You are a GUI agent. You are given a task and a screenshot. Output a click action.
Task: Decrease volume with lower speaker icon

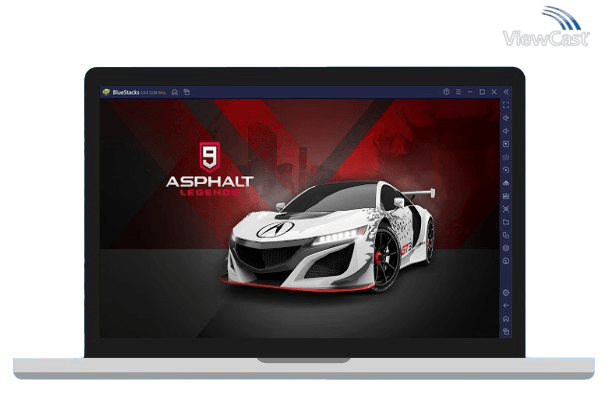(506, 131)
